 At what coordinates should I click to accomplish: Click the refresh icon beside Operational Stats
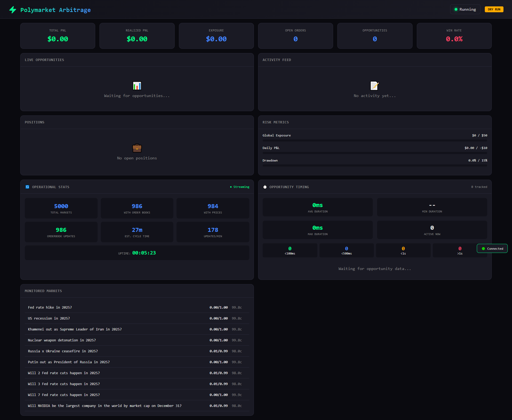pos(27,187)
